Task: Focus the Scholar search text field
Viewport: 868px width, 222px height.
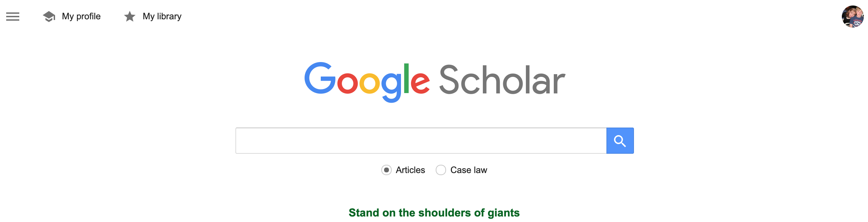Action: tap(421, 141)
